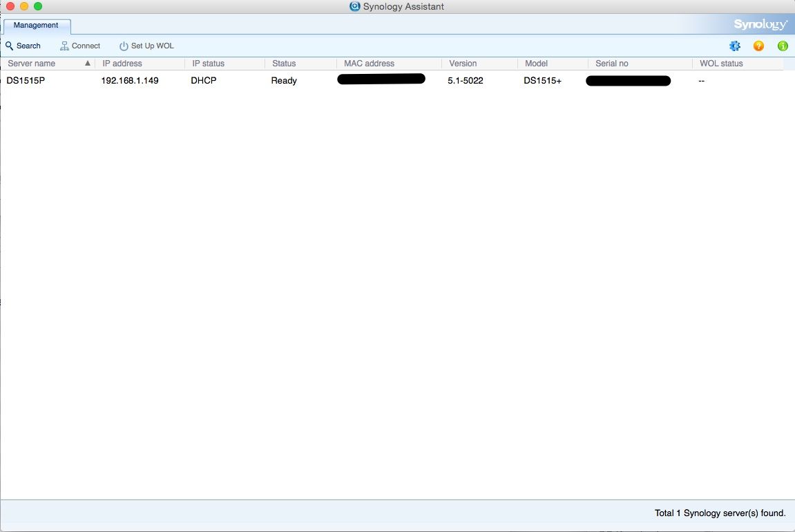Click version 5.1-5022 cell
This screenshot has width=795, height=532.
point(466,81)
